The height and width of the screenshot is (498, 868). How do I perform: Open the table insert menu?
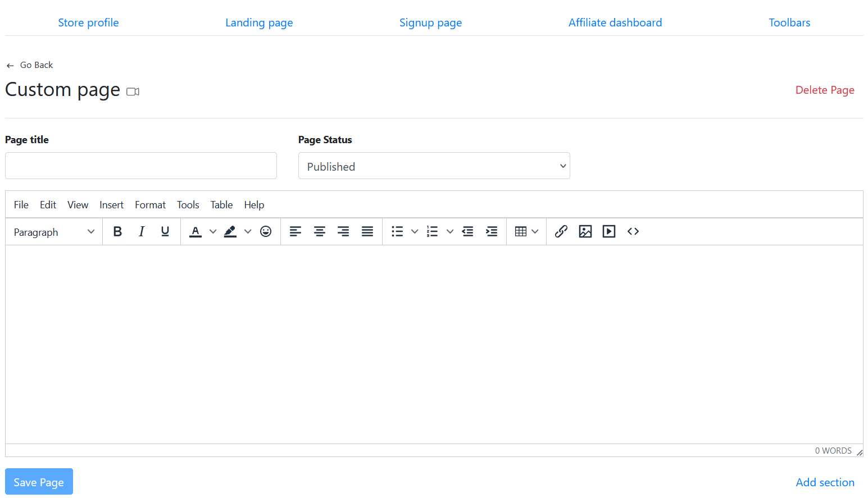pos(521,231)
